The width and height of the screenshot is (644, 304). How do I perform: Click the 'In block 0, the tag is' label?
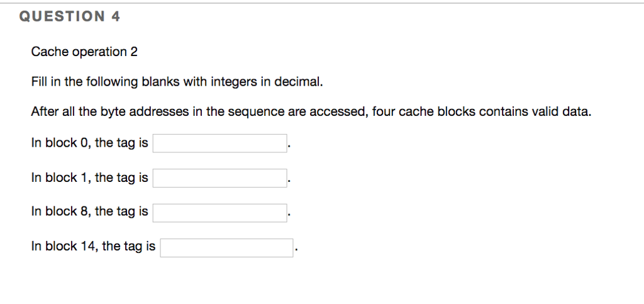[x=89, y=144]
